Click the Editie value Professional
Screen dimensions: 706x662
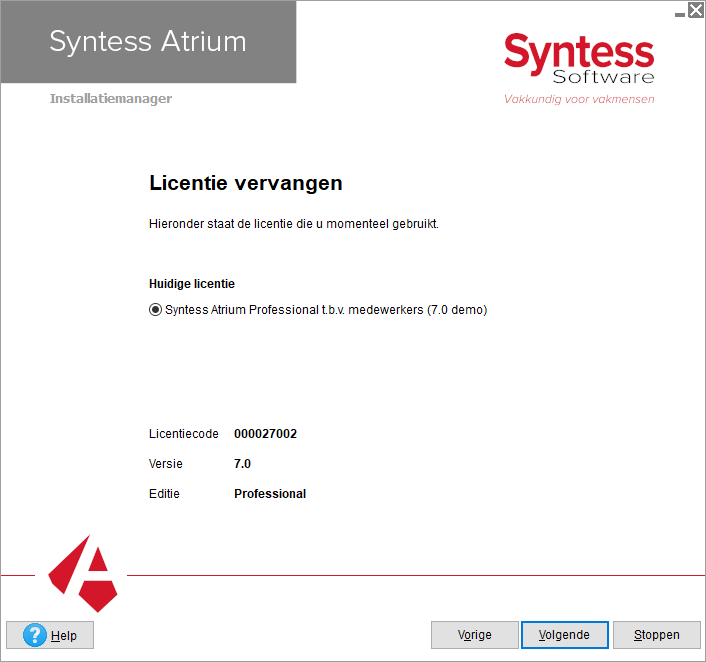(x=270, y=494)
